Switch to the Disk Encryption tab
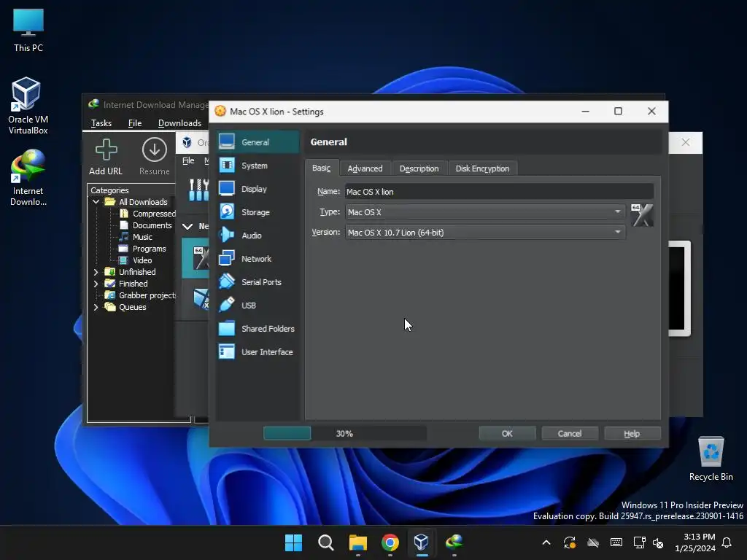 tap(482, 168)
